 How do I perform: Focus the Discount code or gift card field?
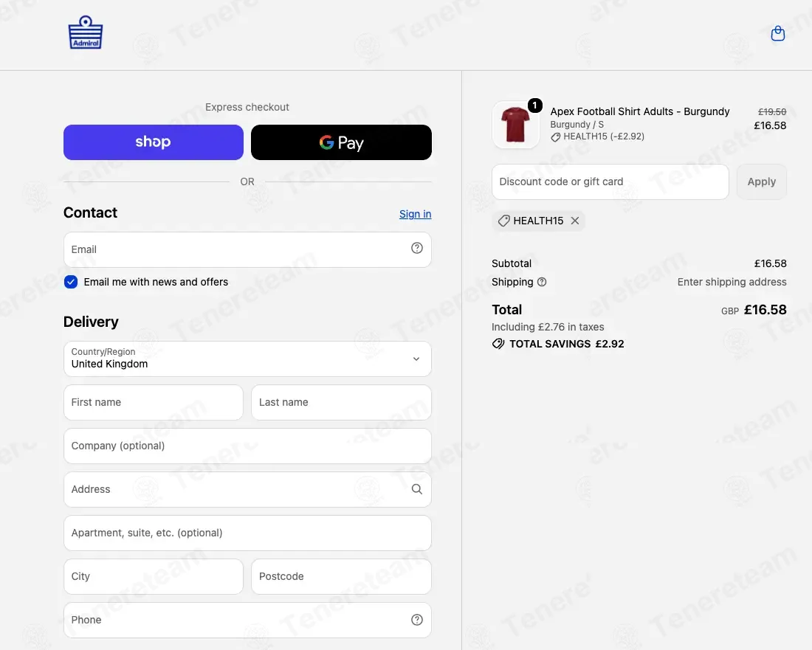(610, 181)
